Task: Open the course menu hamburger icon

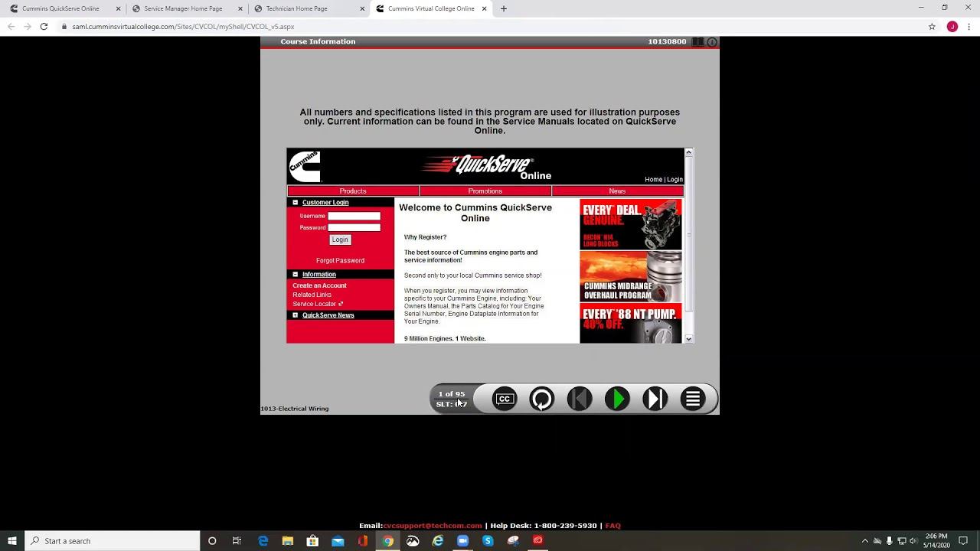Action: [x=692, y=399]
